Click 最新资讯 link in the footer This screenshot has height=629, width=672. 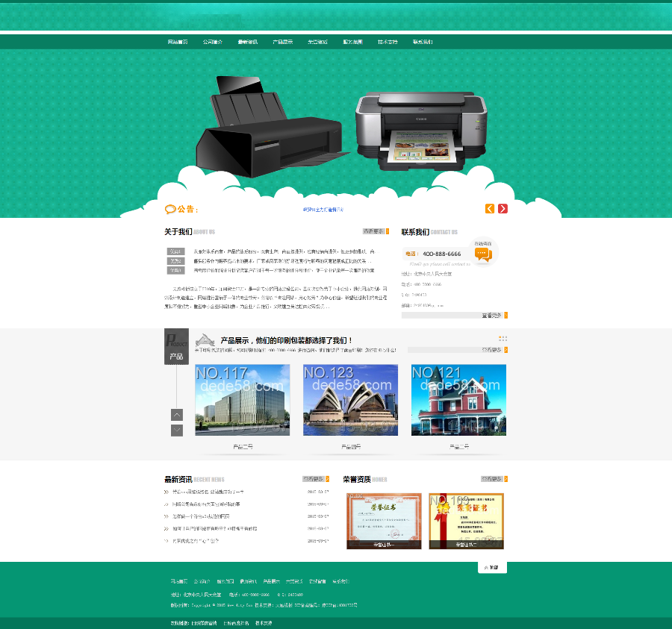point(248,581)
